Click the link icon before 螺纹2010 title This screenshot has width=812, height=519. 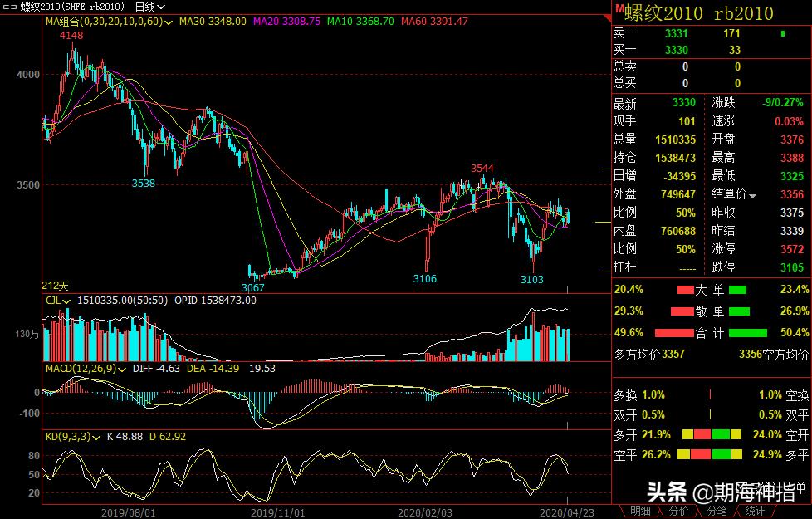pyautogui.click(x=10, y=7)
